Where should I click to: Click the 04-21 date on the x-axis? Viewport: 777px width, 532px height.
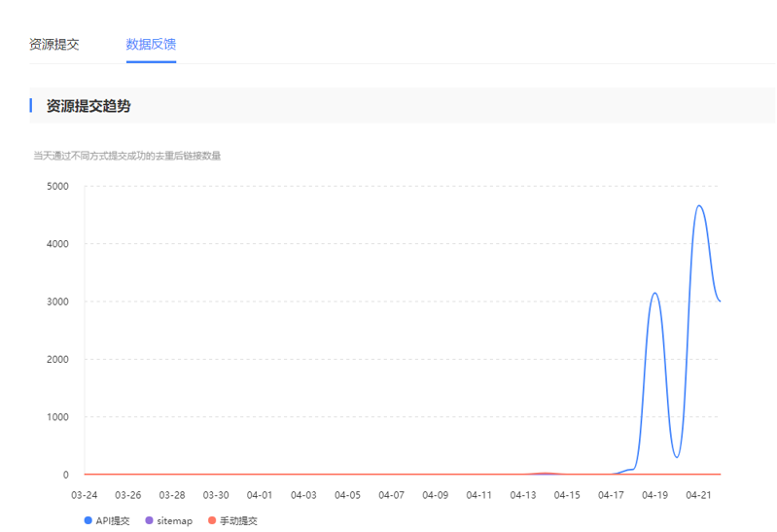(698, 495)
